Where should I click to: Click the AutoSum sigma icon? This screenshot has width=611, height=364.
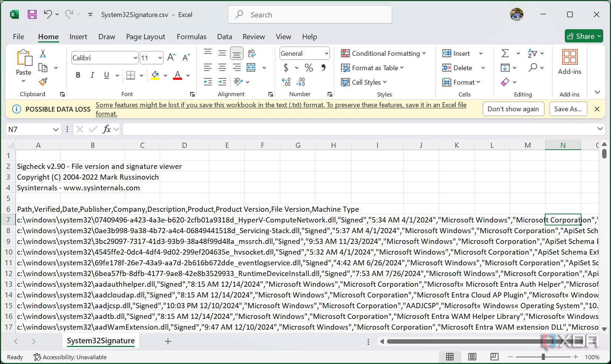505,53
